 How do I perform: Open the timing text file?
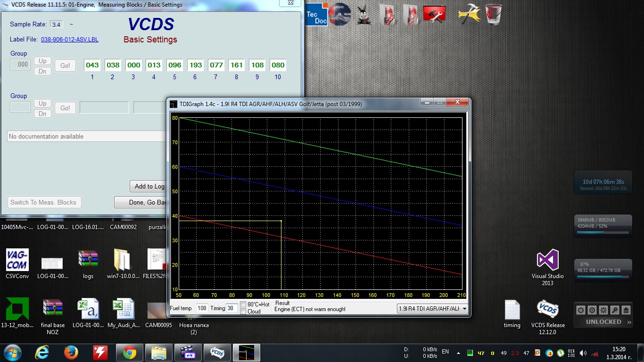[x=512, y=310]
